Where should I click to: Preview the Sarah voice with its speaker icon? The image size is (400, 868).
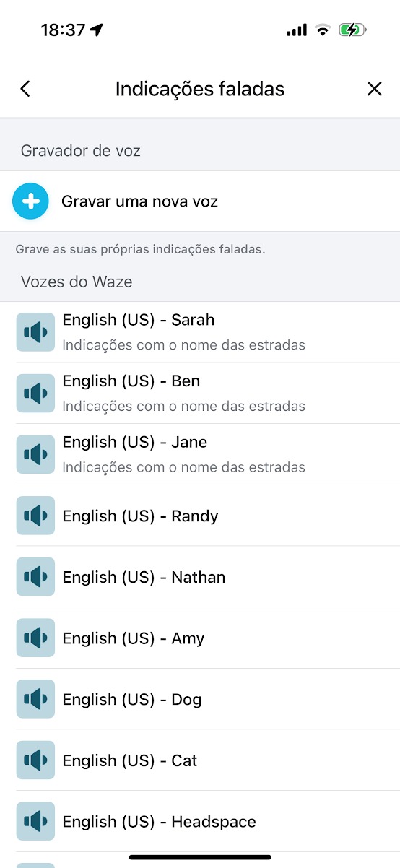pos(35,332)
